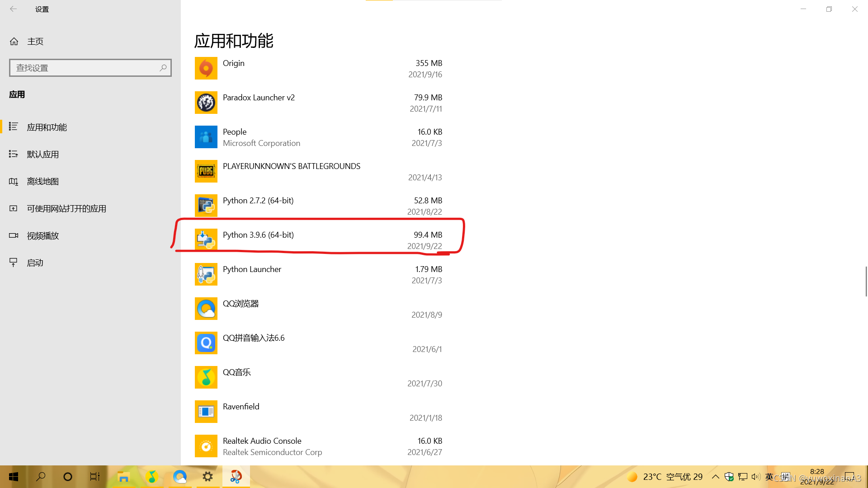Select the Origin list entry name

tap(233, 63)
